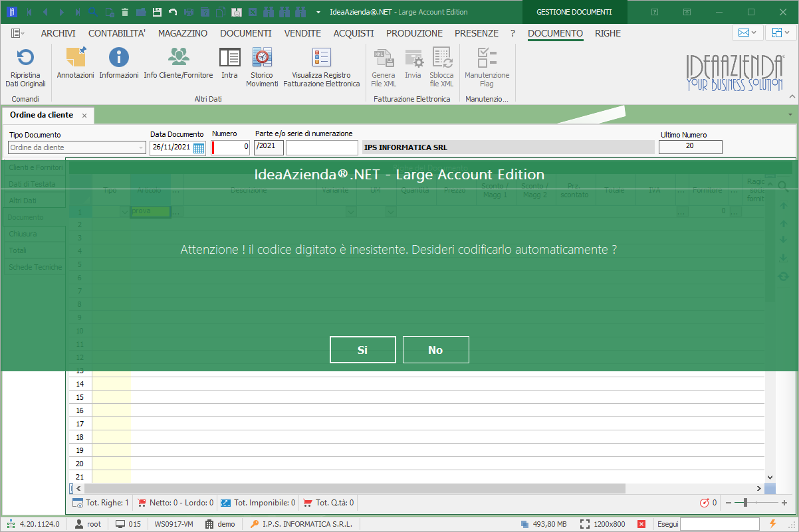Open Info Cliente/Fornitore
This screenshot has height=532, width=799.
pos(178,64)
